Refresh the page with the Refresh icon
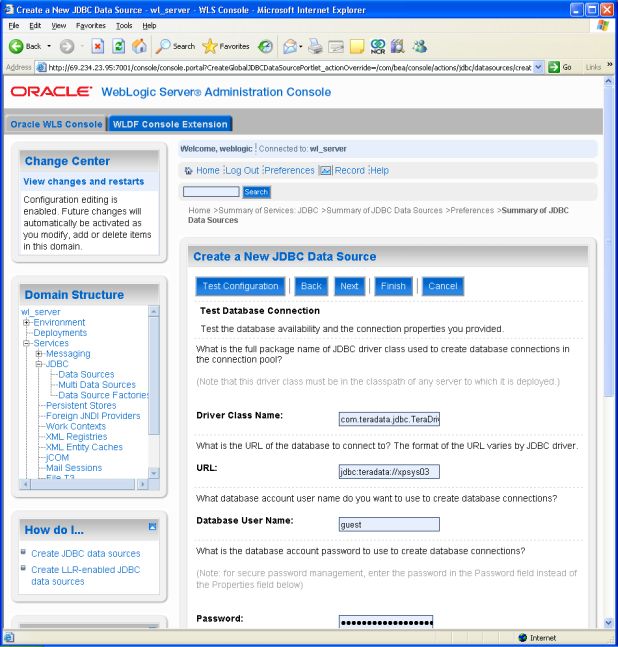This screenshot has height=647, width=618. tap(118, 46)
